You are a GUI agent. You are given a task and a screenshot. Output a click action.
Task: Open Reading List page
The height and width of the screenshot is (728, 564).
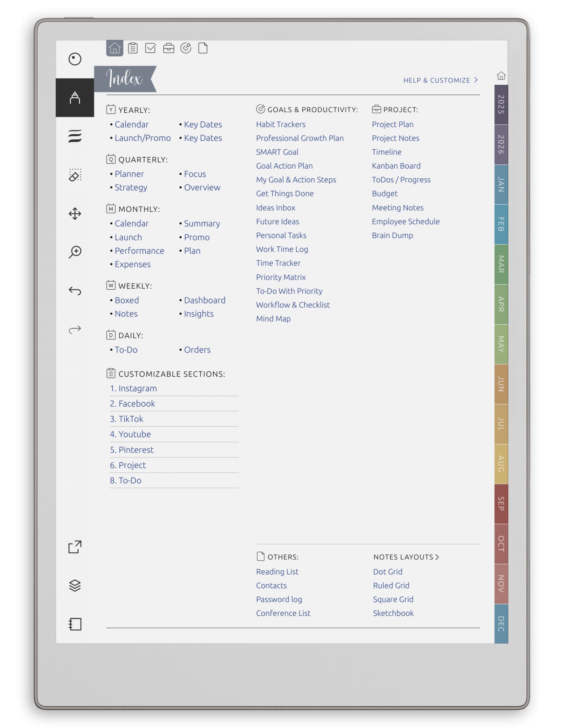click(x=277, y=572)
